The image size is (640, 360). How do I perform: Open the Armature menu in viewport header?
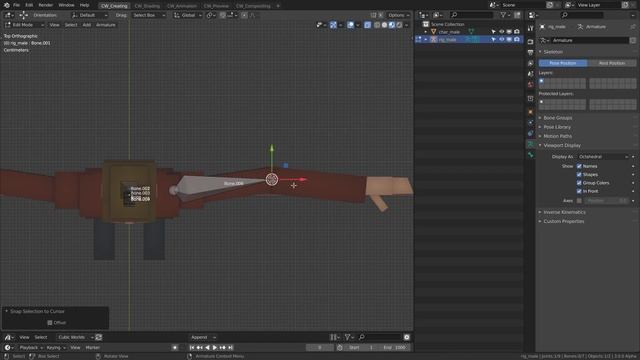pos(106,25)
